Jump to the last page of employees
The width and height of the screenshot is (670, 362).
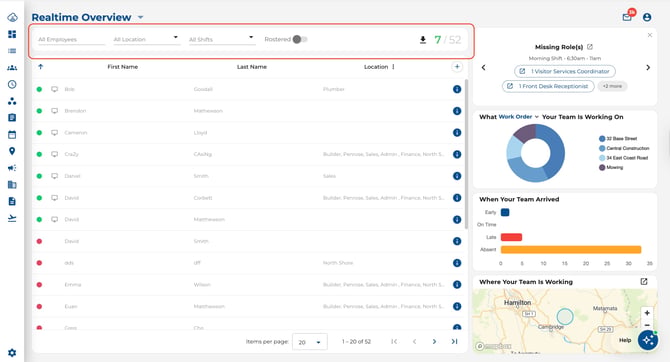click(x=454, y=341)
